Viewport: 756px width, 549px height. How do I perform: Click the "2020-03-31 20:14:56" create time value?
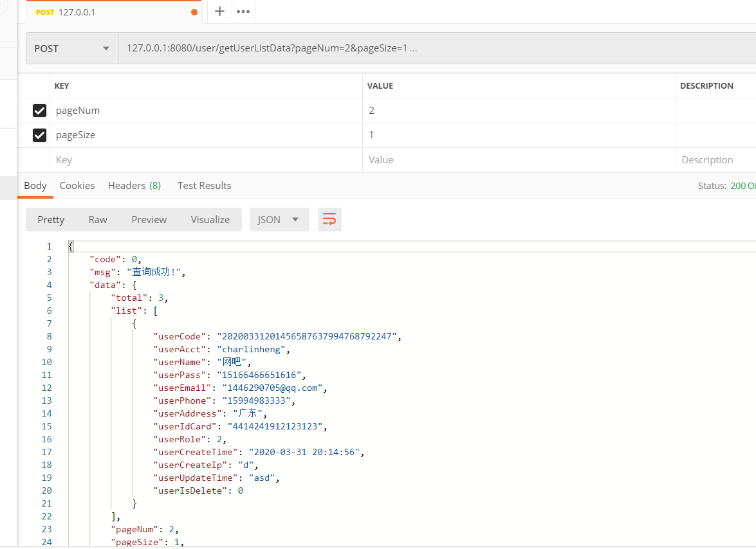point(304,452)
